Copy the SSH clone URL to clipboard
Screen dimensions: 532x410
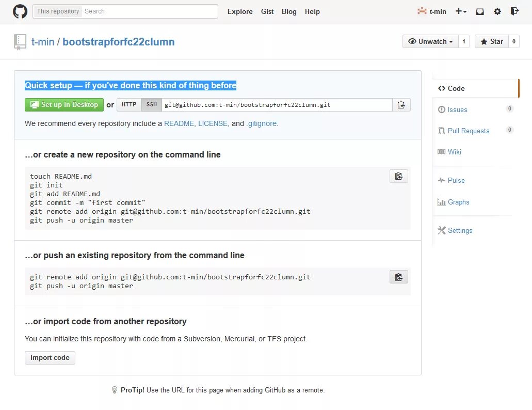tap(401, 105)
